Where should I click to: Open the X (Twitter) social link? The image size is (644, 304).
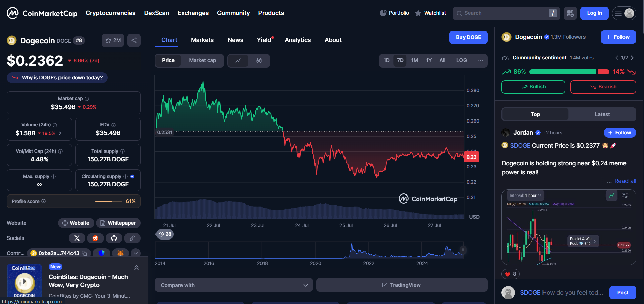77,238
